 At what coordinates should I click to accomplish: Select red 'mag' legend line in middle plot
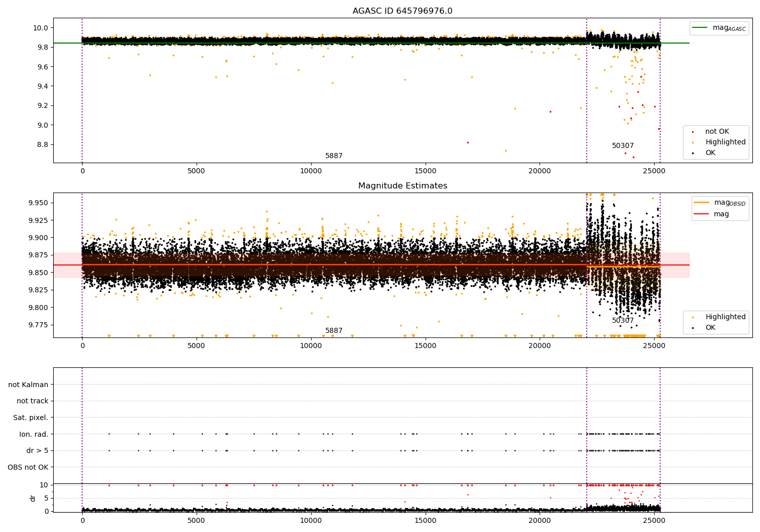pos(702,214)
